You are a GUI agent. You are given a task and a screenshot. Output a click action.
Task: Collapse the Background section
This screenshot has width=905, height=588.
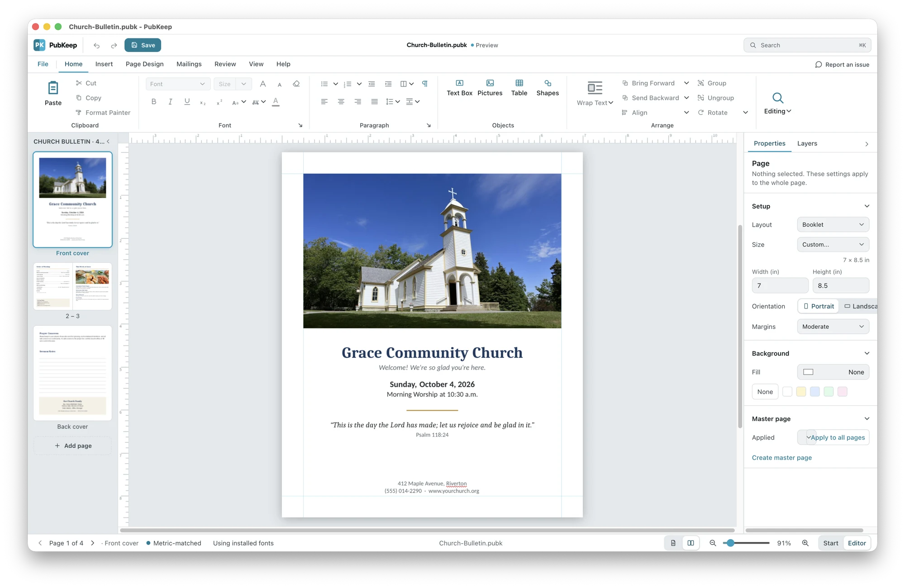pos(867,353)
